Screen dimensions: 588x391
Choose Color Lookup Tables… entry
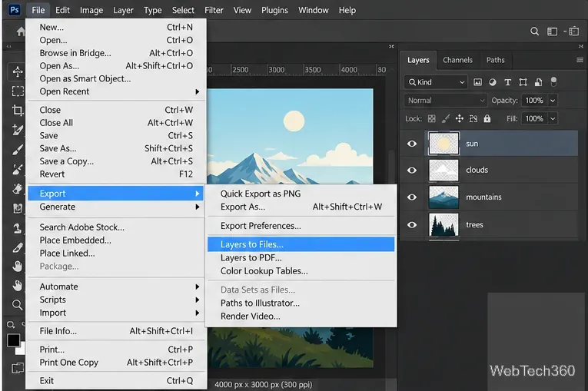point(301,271)
